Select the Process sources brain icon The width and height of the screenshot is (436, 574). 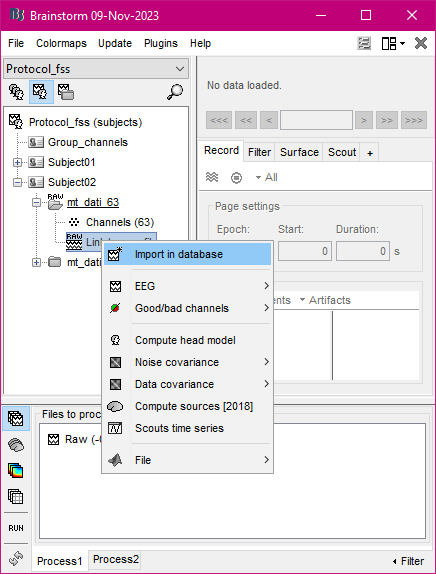click(16, 445)
